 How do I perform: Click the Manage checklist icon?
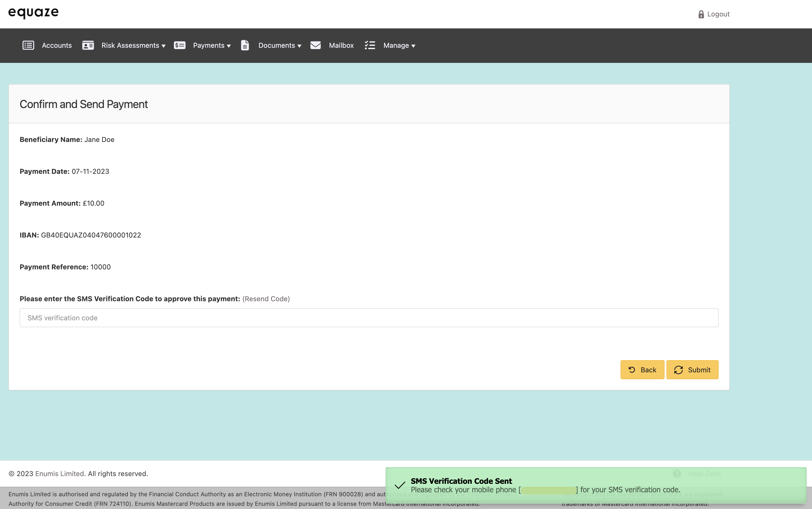pos(370,45)
